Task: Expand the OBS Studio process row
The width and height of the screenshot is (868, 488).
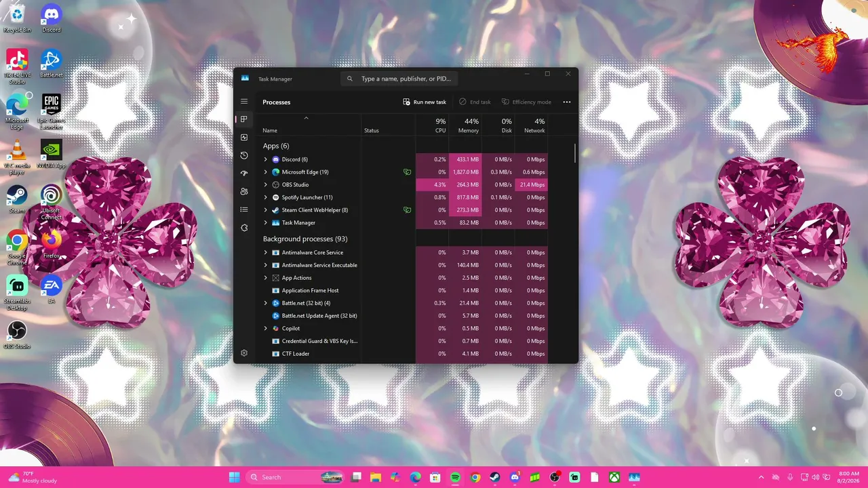Action: (266, 184)
